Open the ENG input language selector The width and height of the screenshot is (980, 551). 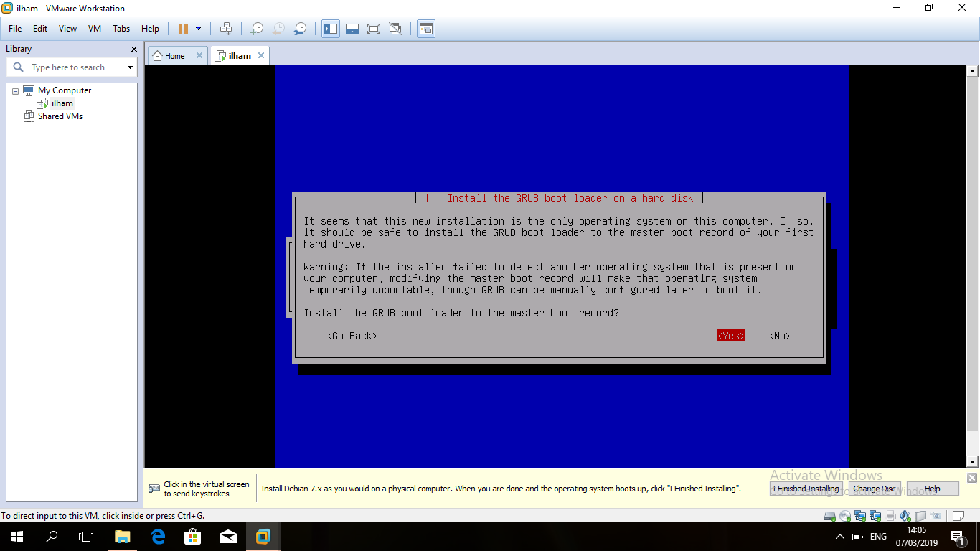(878, 537)
